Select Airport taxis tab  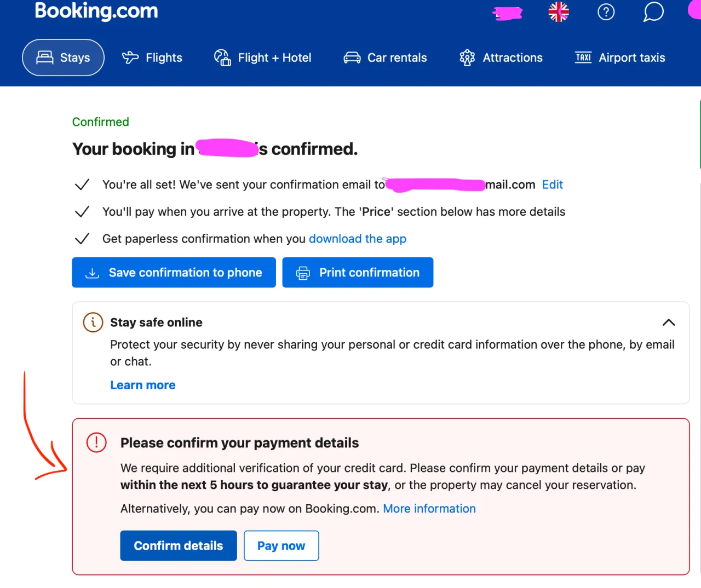(x=620, y=57)
